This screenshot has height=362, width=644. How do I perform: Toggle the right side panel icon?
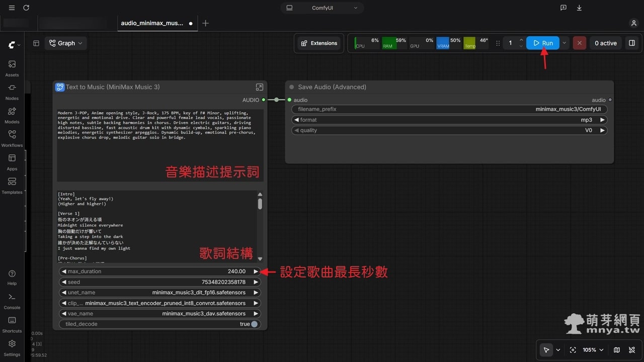[x=631, y=43]
